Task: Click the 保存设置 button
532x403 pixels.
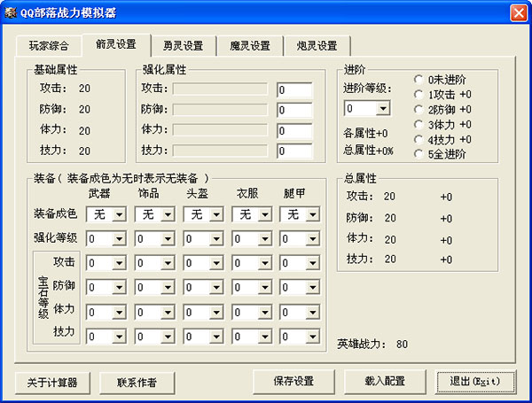Action: pos(293,382)
